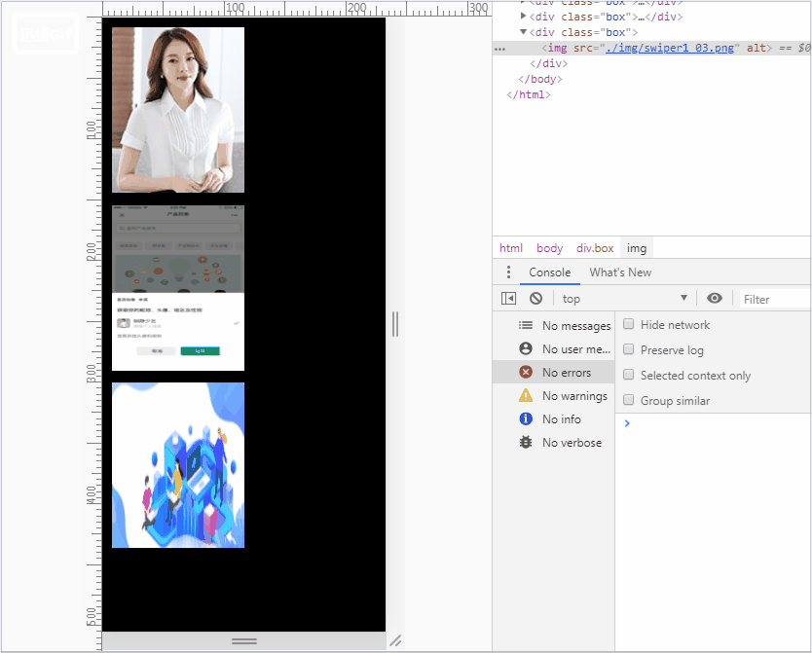812x653 pixels.
Task: Select the No info filter
Action: click(561, 419)
